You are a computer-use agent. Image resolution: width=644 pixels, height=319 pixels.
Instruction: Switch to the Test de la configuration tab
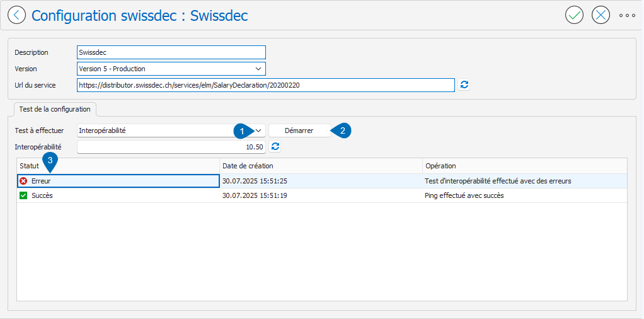click(x=55, y=109)
